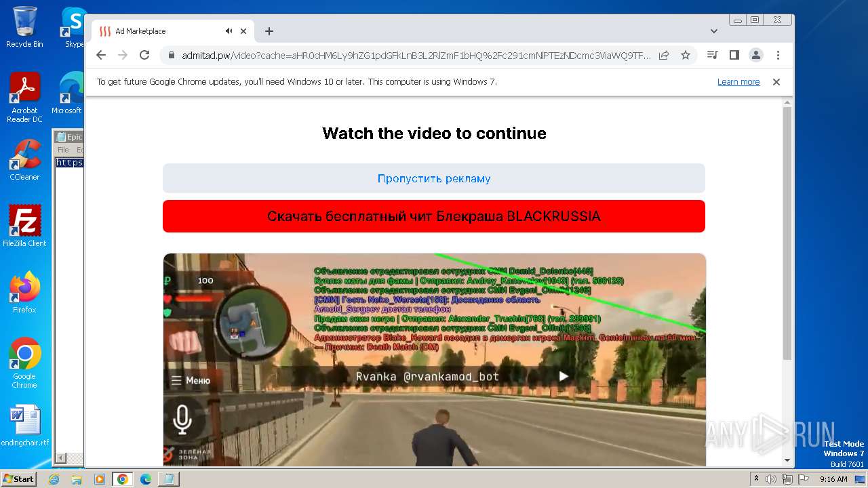Open the Learn more link
The width and height of the screenshot is (868, 488).
click(x=738, y=82)
